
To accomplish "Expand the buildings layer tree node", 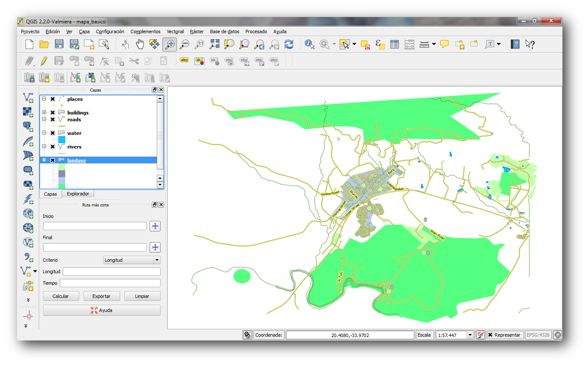I will (44, 113).
